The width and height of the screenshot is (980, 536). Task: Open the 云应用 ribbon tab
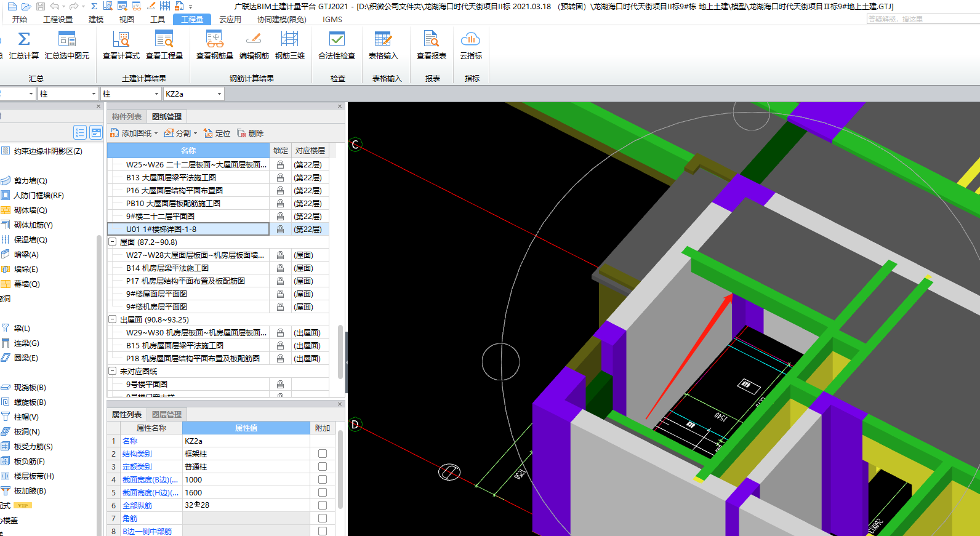point(230,20)
